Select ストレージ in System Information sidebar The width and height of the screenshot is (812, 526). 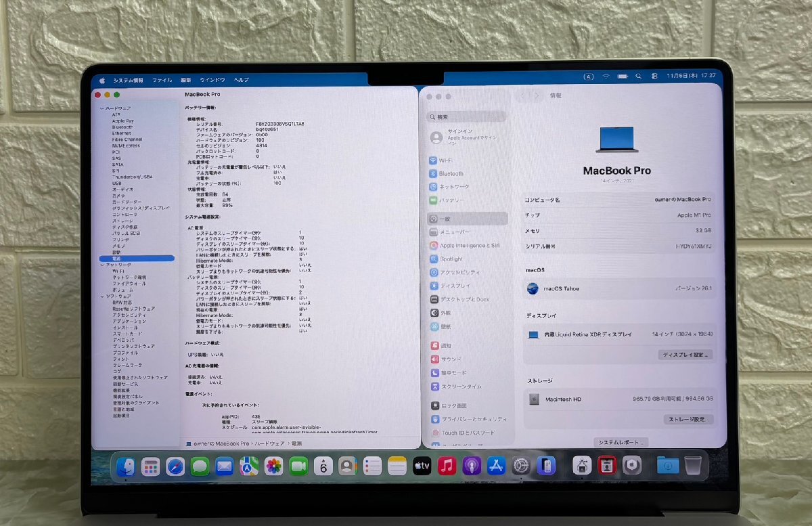click(123, 221)
